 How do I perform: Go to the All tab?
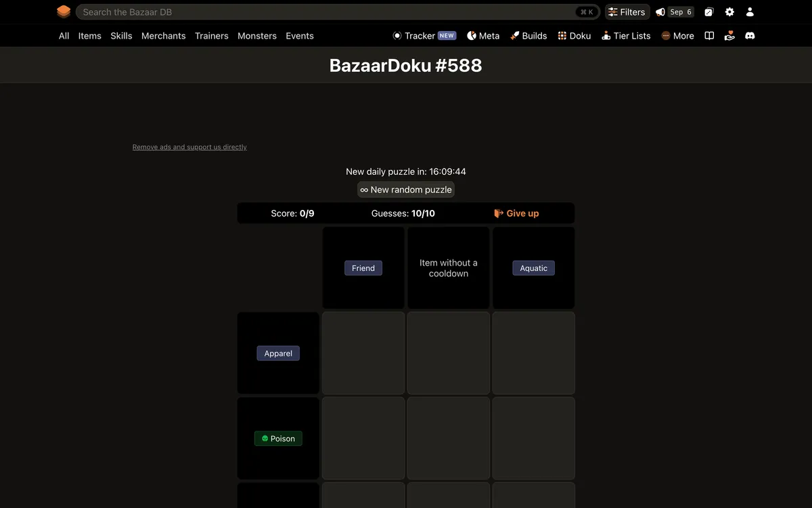point(64,36)
